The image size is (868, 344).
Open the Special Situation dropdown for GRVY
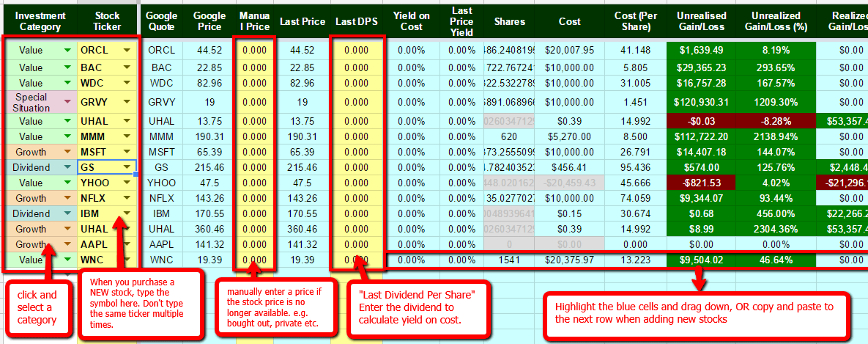[67, 102]
